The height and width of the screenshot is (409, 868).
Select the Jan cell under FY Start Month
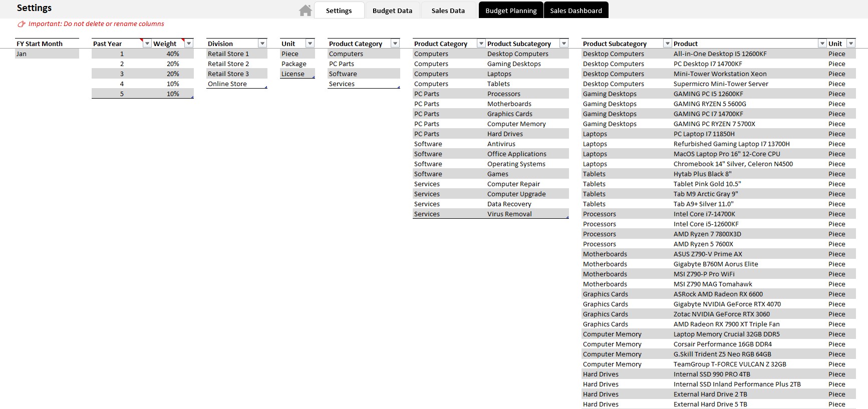tap(47, 54)
